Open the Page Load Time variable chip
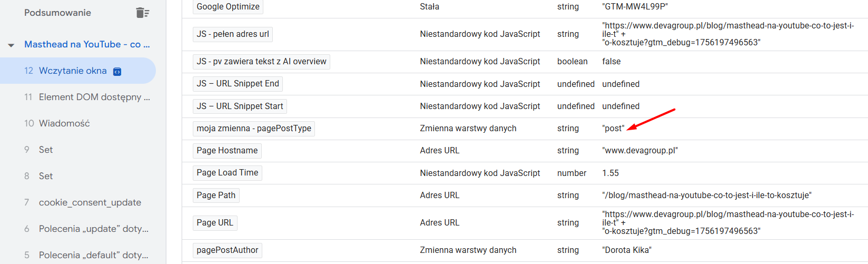Viewport: 868px width, 264px height. coord(228,173)
